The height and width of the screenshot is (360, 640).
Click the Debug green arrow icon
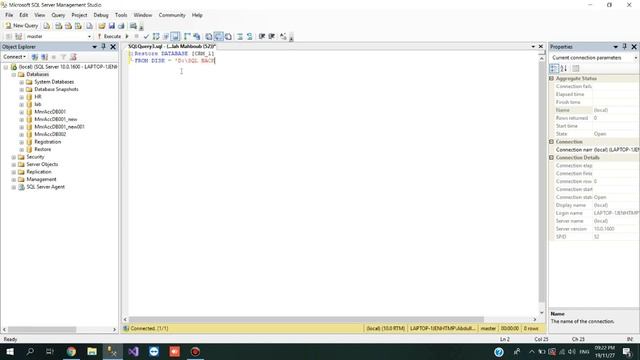127,36
